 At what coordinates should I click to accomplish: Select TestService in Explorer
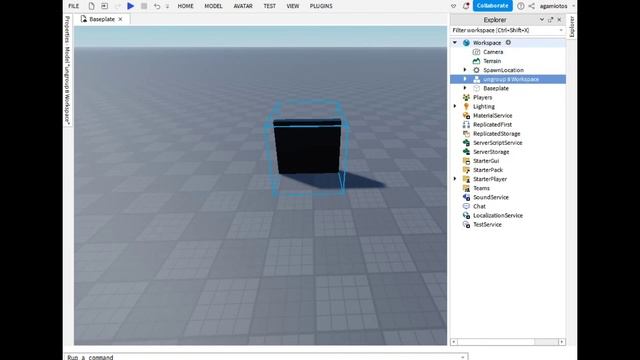tap(487, 224)
